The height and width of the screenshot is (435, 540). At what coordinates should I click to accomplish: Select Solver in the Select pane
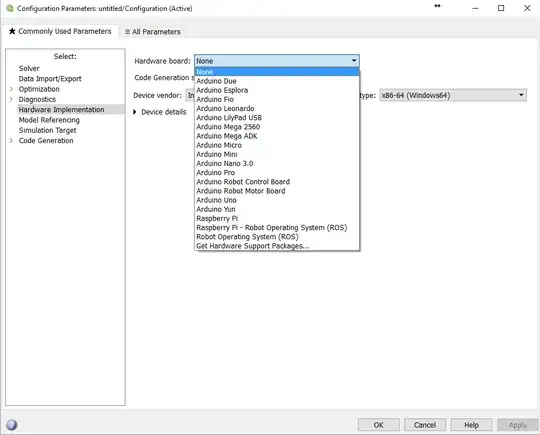(29, 68)
